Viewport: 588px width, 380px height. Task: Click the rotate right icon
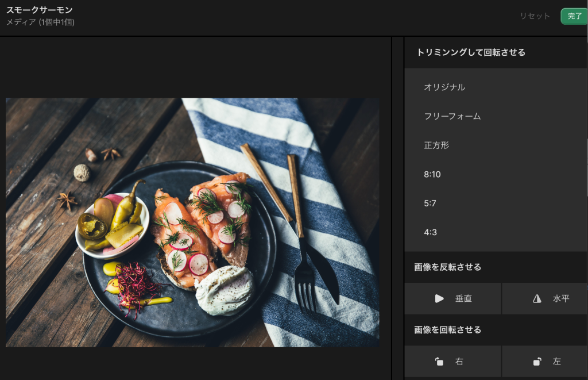(x=439, y=362)
